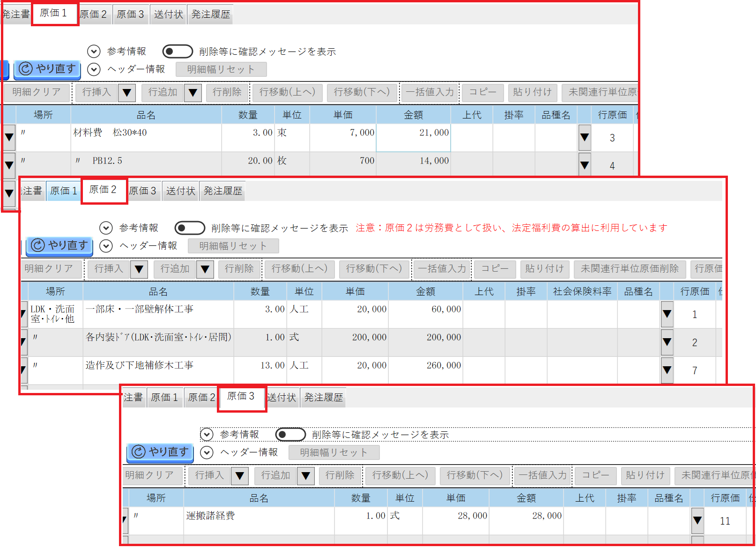Hit the やり直す redo icon in 原価3 screen
Image resolution: width=756 pixels, height=548 pixels.
[139, 452]
